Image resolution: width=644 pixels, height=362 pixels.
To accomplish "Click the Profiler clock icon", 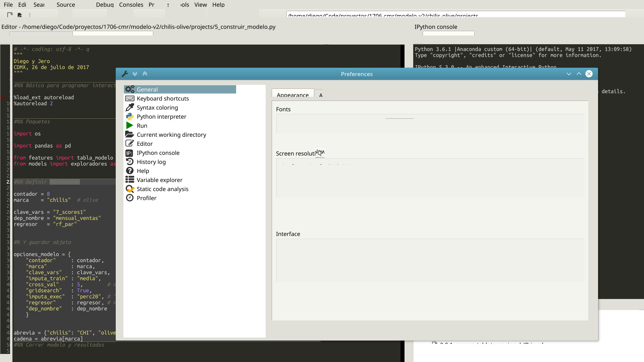I will tap(129, 198).
